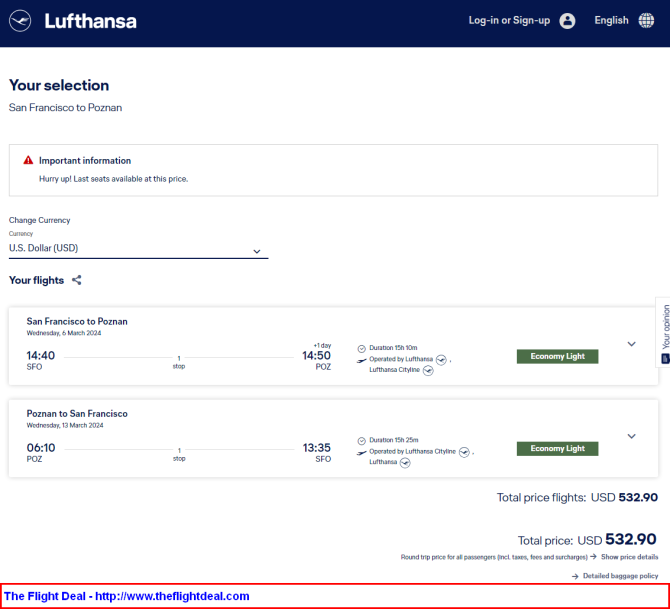Open the Currency dropdown U.S. Dollar (USD)
This screenshot has height=609, width=670.
point(138,248)
